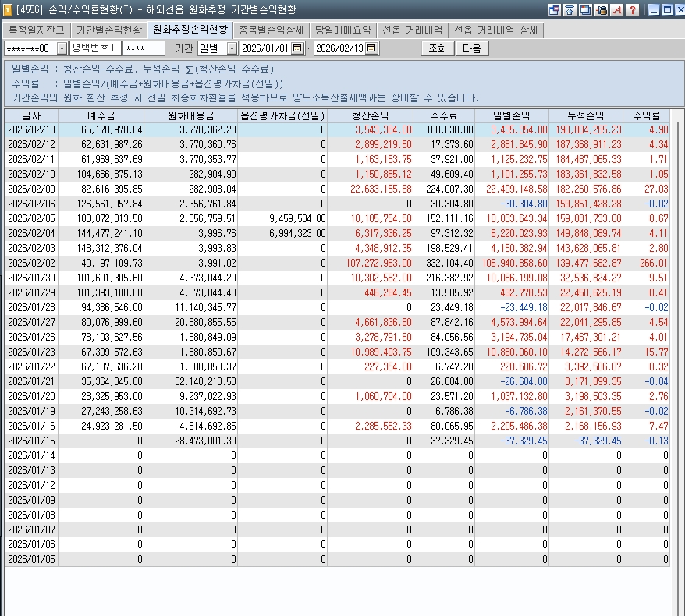Screen dimensions: 685x616
Task: Select the 2026/02/13 date row
Action: coord(337,129)
